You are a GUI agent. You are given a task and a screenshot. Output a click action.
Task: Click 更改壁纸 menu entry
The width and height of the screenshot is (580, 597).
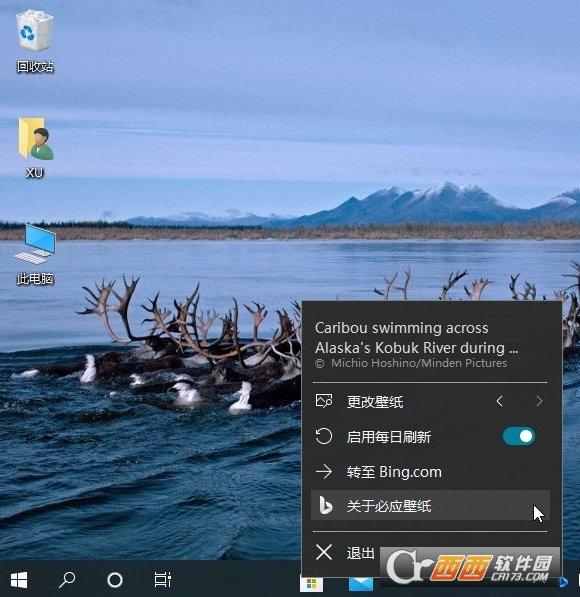[375, 402]
